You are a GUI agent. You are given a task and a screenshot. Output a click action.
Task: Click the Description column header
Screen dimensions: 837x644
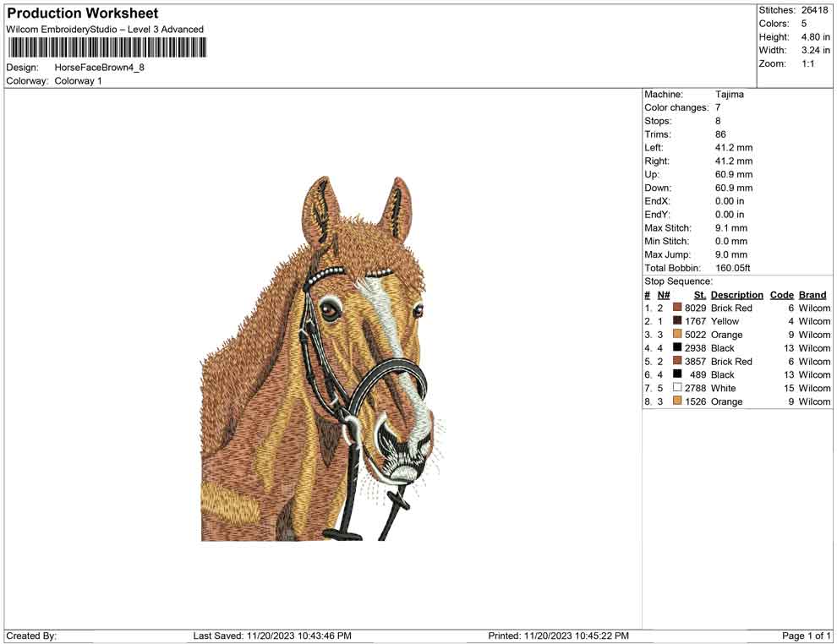point(736,295)
